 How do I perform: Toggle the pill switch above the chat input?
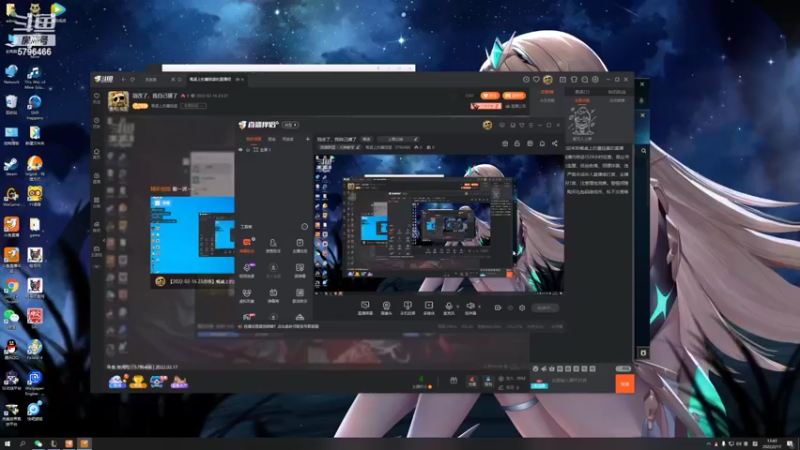coord(623,368)
